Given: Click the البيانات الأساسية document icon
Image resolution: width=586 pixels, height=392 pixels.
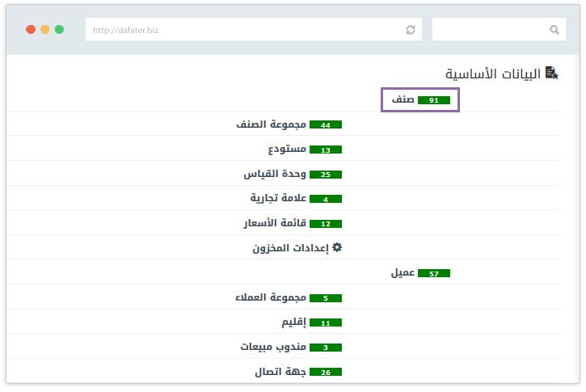Looking at the screenshot, I should point(552,74).
